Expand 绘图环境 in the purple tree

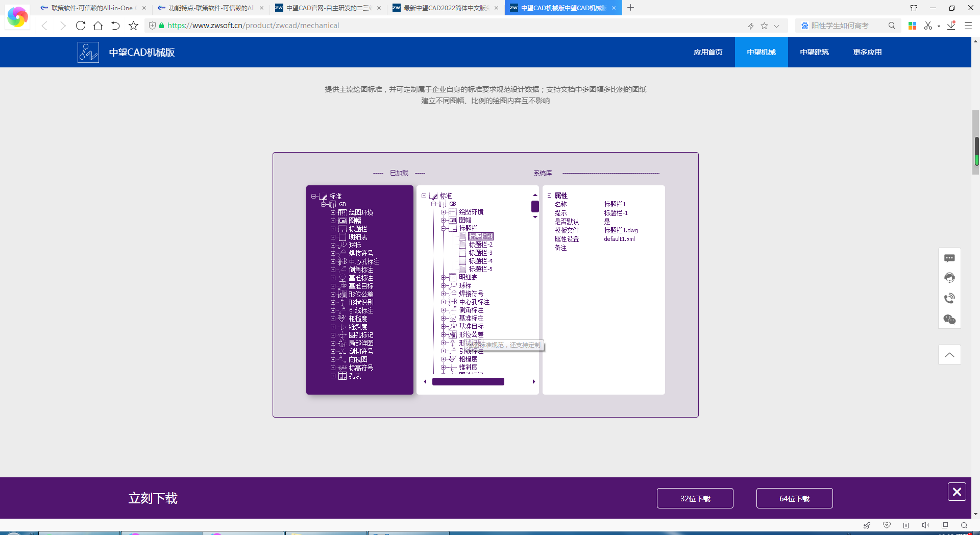pos(333,212)
